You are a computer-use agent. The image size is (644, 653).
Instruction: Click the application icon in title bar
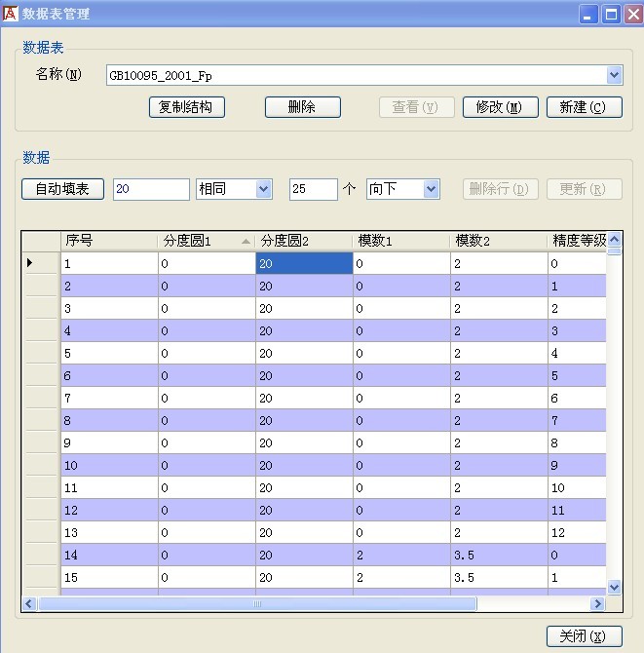[11, 14]
